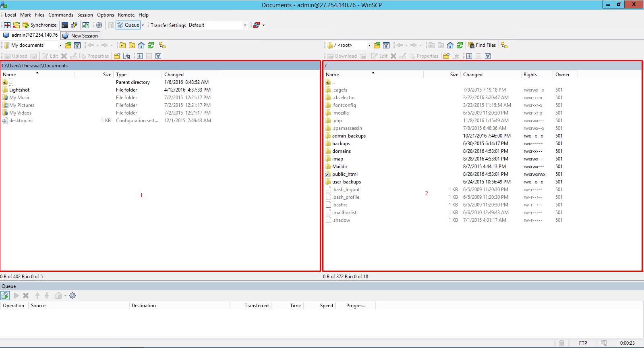This screenshot has height=348, width=644.
Task: Select My Pictures folder
Action: [22, 105]
